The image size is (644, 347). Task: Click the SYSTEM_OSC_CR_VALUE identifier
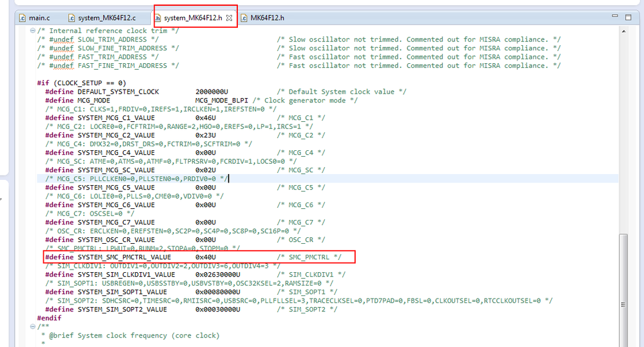click(116, 240)
